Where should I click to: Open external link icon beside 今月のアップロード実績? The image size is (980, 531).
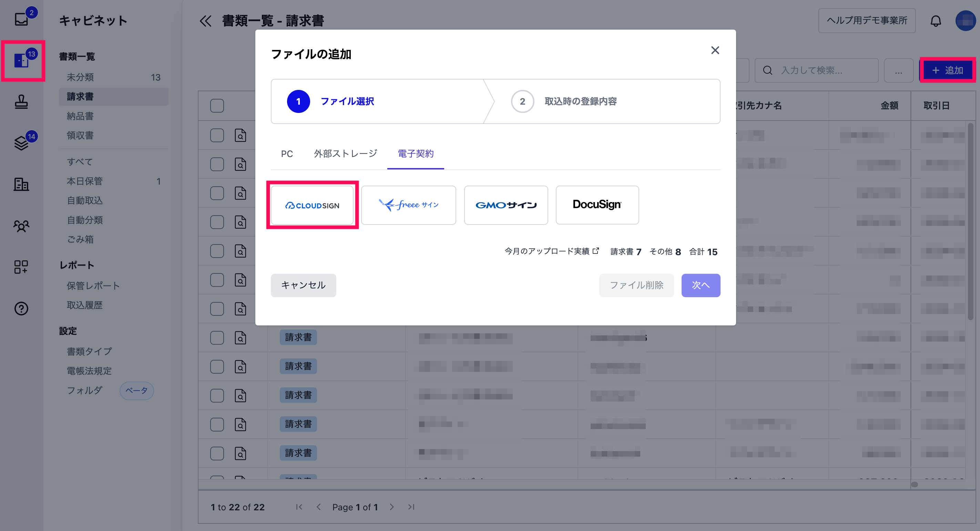596,251
